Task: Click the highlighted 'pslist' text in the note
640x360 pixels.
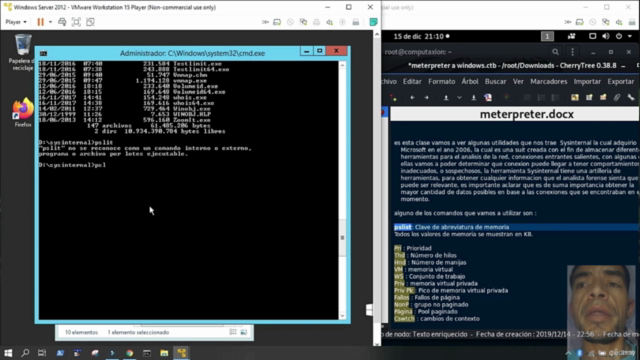Action: coord(402,227)
